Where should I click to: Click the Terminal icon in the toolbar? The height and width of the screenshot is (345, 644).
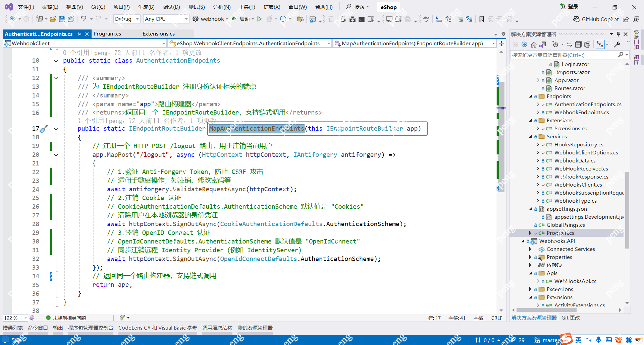point(362,19)
